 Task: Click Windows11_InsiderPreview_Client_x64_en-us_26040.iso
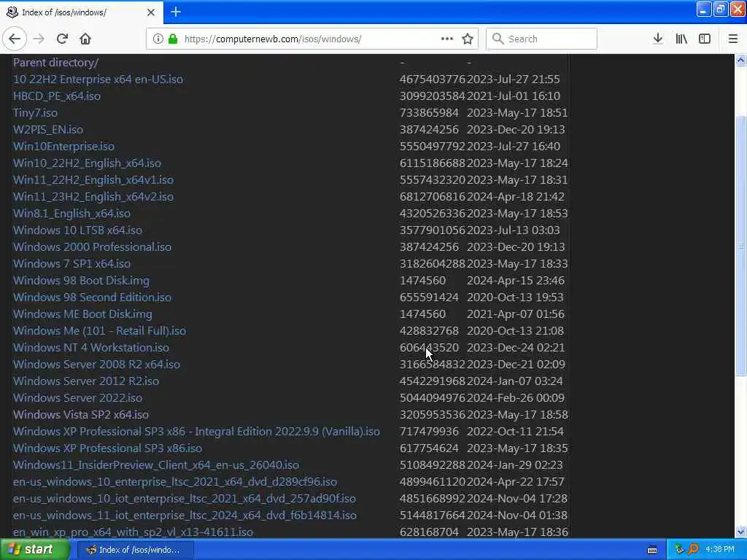[x=156, y=464]
